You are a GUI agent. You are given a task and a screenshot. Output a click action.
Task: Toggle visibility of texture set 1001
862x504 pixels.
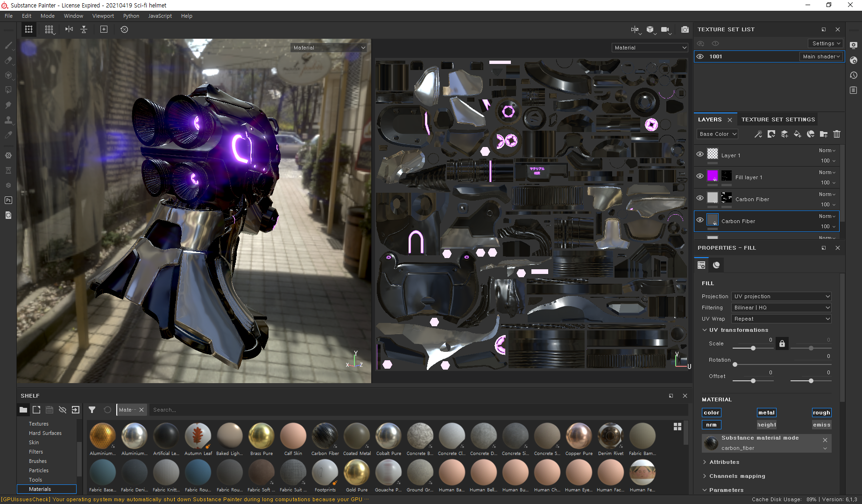[700, 56]
